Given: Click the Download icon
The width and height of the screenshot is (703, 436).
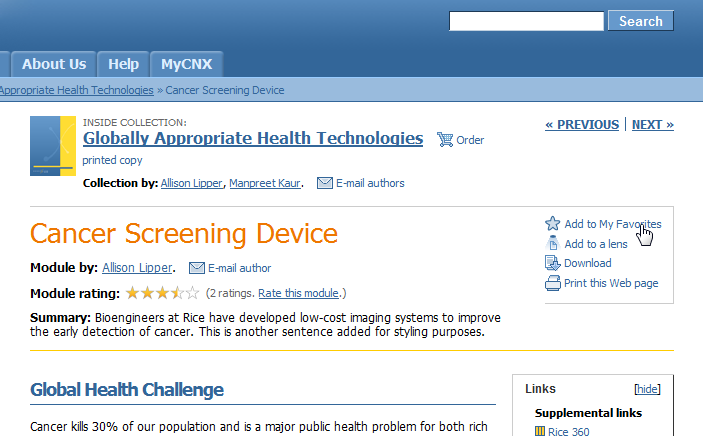Looking at the screenshot, I should point(552,263).
